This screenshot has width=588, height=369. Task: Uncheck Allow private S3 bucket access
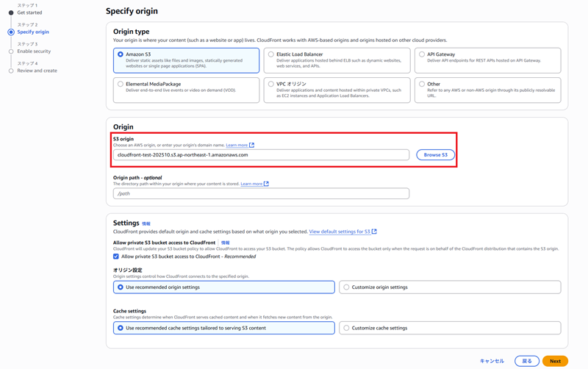(116, 257)
